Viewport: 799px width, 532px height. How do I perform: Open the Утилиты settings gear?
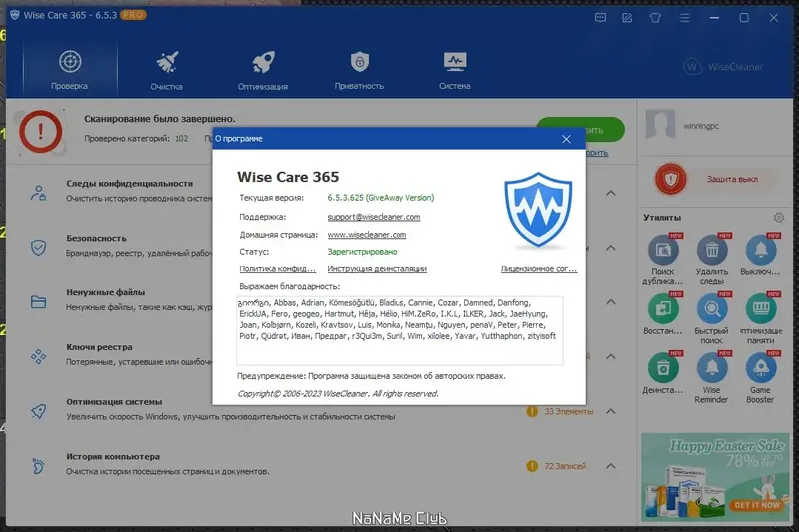[779, 218]
